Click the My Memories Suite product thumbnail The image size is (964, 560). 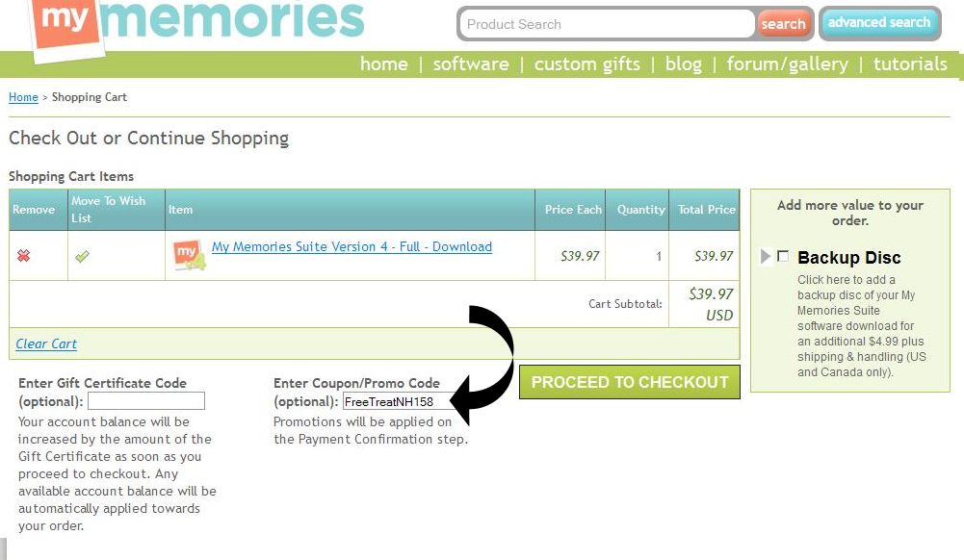coord(189,255)
